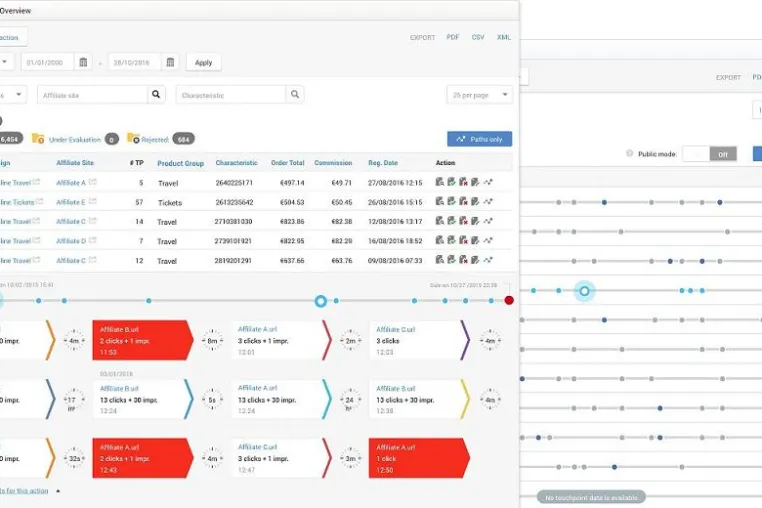
Task: Reject the order dated 16/08/2016 18:52
Action: tap(464, 240)
